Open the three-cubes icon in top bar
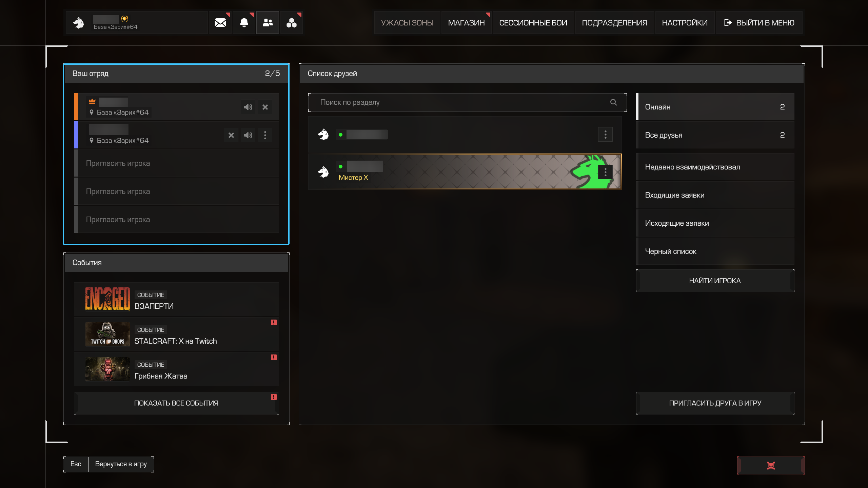This screenshot has height=488, width=868. (x=291, y=23)
